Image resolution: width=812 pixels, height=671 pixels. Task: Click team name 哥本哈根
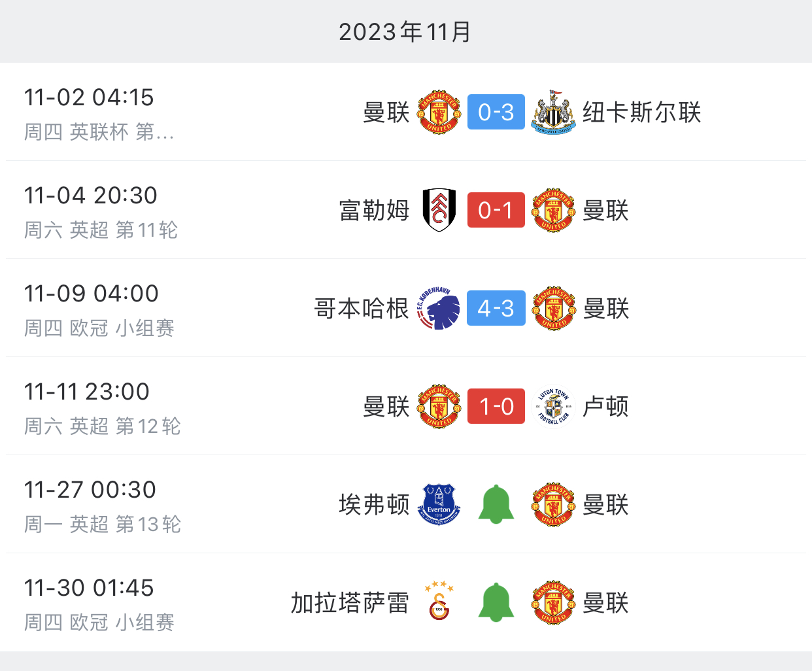click(x=361, y=308)
